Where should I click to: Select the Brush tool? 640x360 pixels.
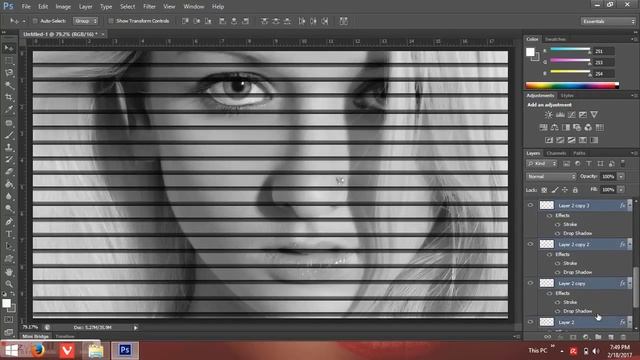[9, 135]
